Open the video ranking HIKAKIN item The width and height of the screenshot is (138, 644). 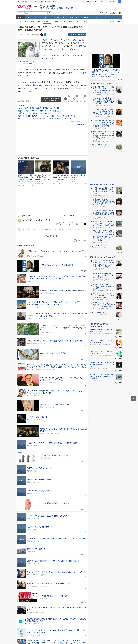(106, 296)
